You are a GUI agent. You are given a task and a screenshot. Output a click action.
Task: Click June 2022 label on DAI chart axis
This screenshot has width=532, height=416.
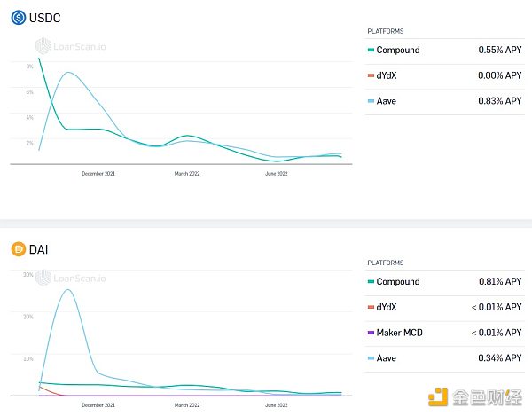pos(276,404)
